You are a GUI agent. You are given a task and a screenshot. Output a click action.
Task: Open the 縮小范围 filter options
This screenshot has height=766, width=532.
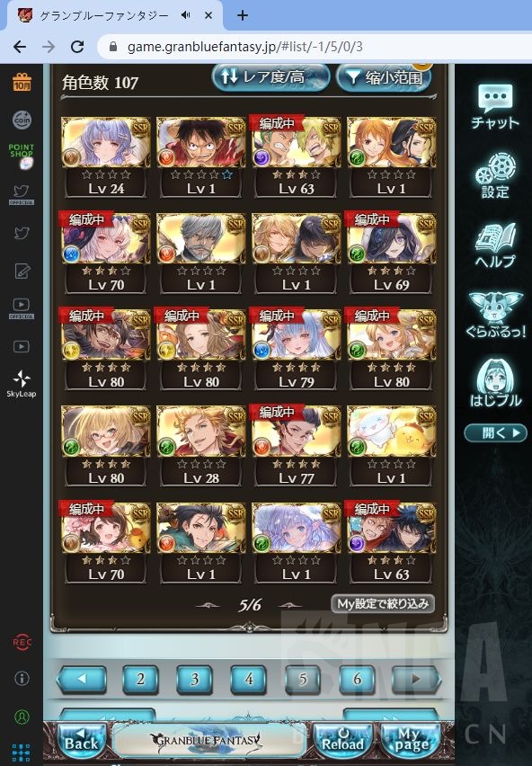point(384,77)
